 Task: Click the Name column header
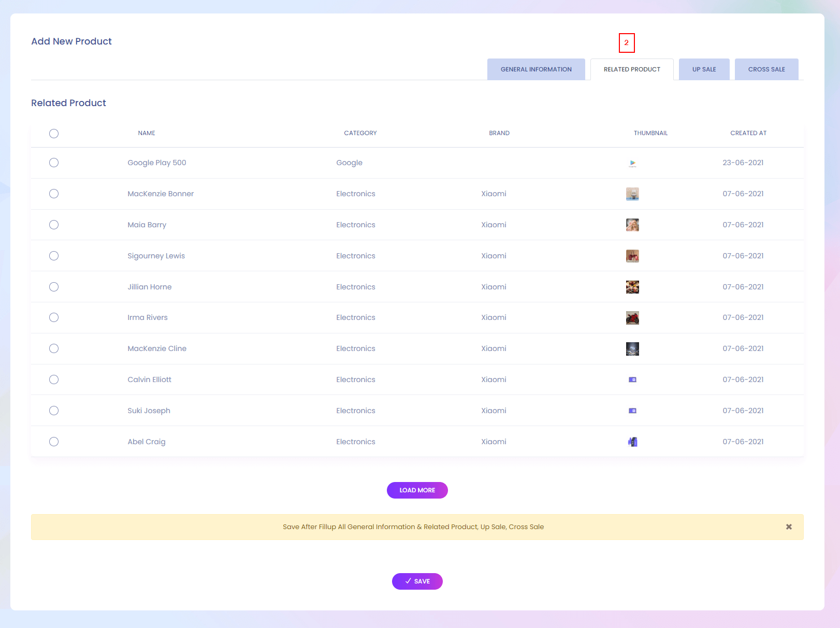[x=147, y=133]
